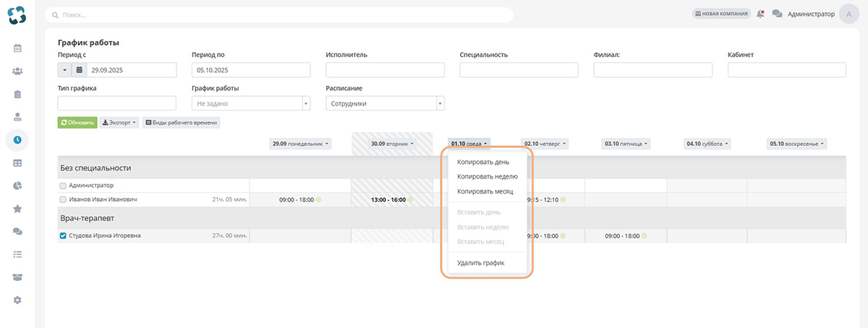Open the calendar icon in sidebar
Screen dimensions: 868x328
click(17, 48)
